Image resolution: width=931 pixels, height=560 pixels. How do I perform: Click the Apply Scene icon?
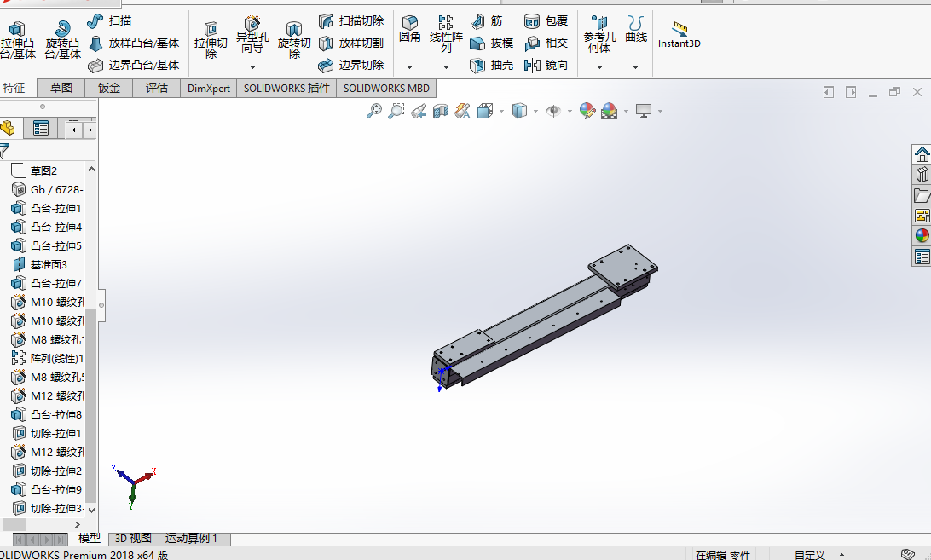610,111
